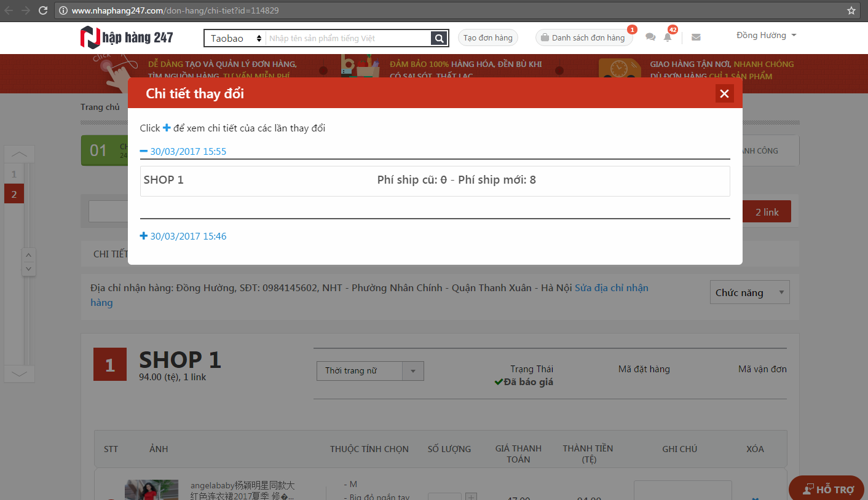This screenshot has width=868, height=500.
Task: Open the chat messages icon
Action: click(650, 37)
